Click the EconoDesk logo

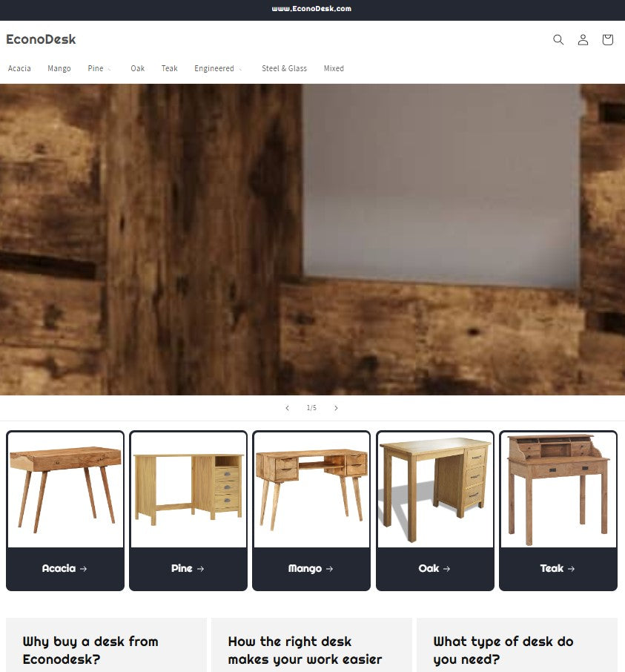pyautogui.click(x=41, y=39)
